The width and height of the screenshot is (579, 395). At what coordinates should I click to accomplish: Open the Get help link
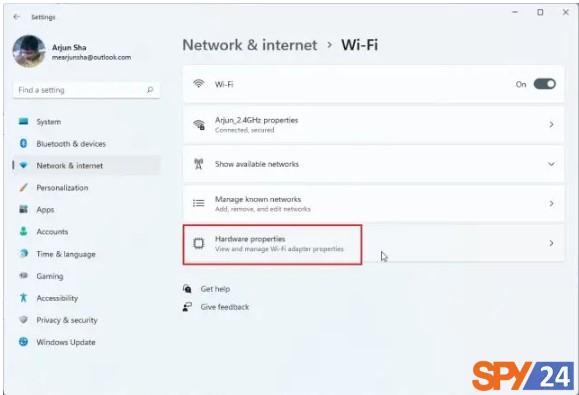pos(215,289)
